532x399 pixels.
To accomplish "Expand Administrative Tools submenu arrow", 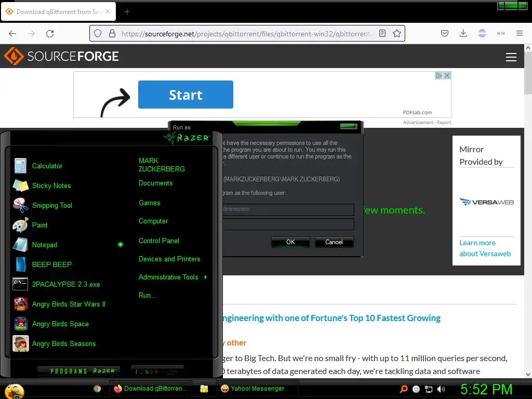I will coord(206,277).
